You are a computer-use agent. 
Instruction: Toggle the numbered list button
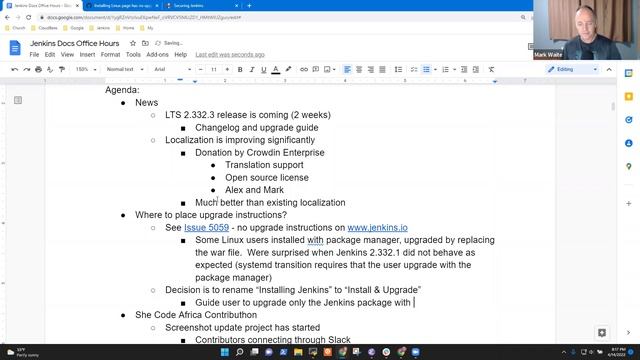(x=445, y=69)
